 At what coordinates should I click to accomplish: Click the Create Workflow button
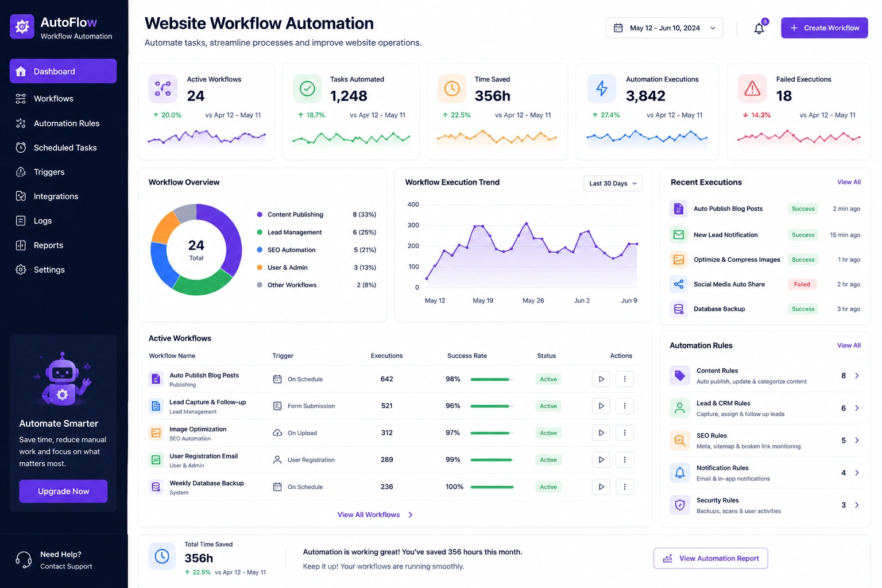824,28
